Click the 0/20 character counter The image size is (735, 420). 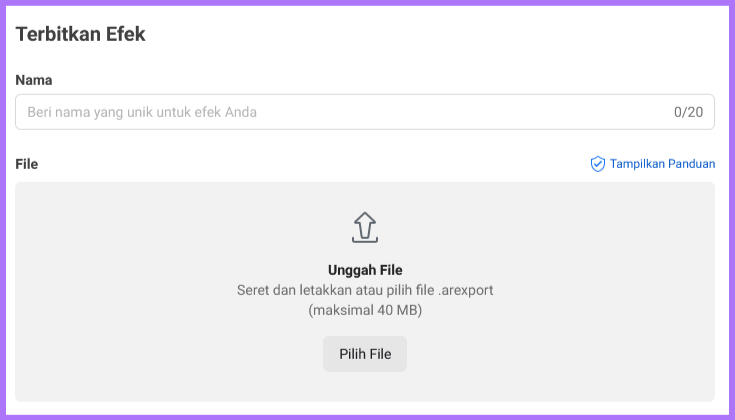(x=688, y=112)
